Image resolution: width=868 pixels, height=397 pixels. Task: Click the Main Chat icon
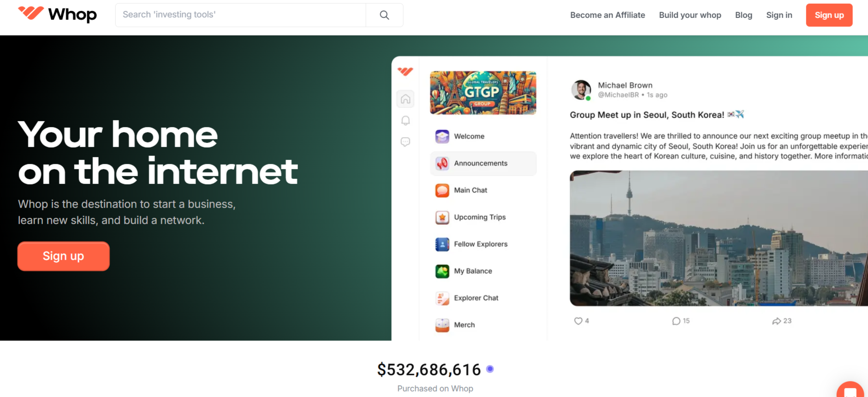tap(442, 190)
